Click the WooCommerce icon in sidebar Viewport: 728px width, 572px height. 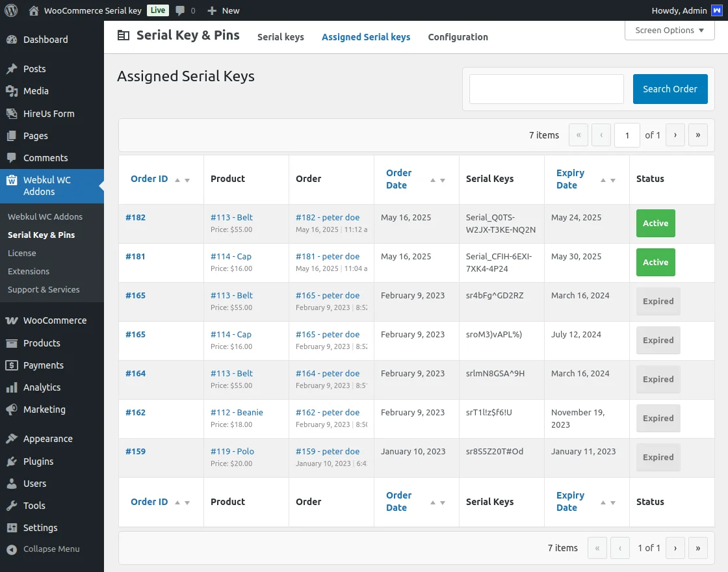[12, 320]
